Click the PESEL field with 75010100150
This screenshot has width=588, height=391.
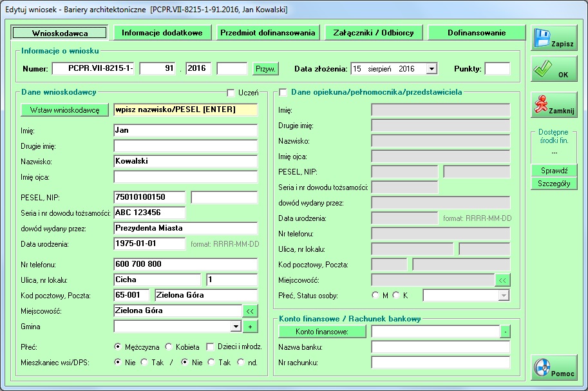pyautogui.click(x=149, y=197)
